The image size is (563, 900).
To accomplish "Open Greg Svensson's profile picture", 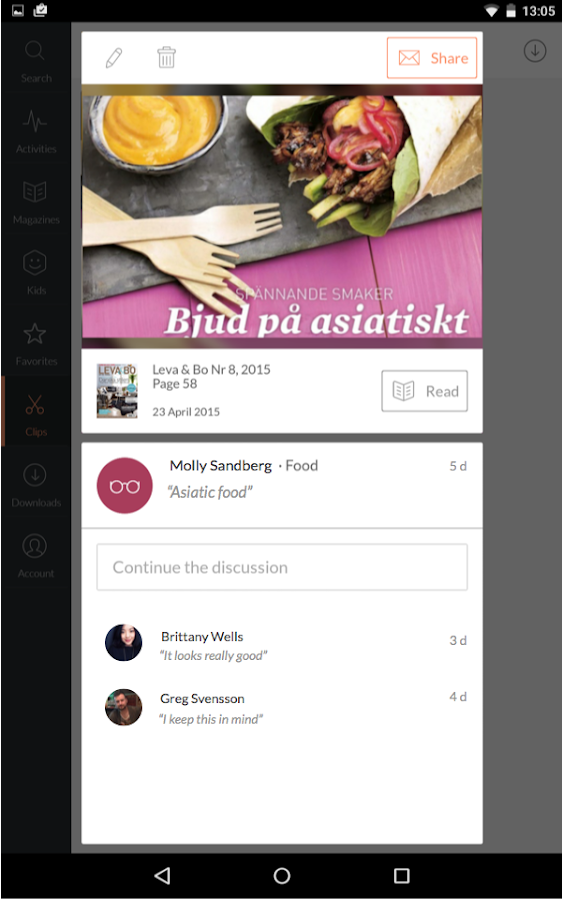I will pos(123,707).
